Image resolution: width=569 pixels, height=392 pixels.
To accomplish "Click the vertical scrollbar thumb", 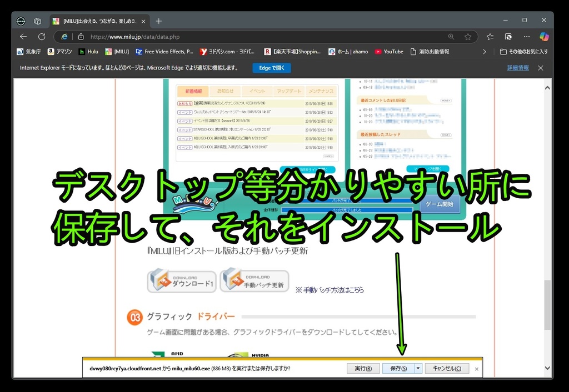I will [x=547, y=305].
